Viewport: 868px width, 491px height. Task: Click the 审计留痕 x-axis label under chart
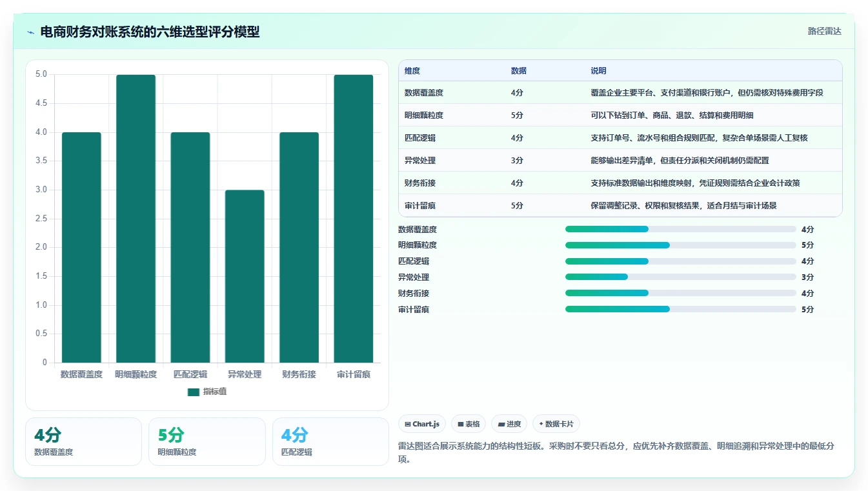354,374
